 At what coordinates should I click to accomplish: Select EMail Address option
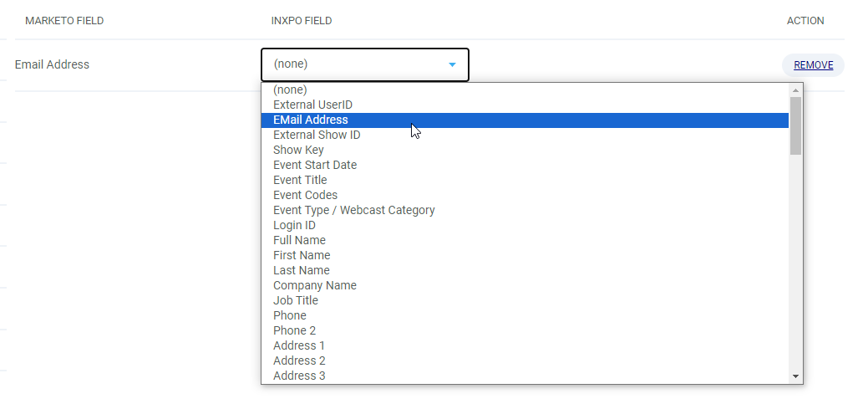(525, 120)
